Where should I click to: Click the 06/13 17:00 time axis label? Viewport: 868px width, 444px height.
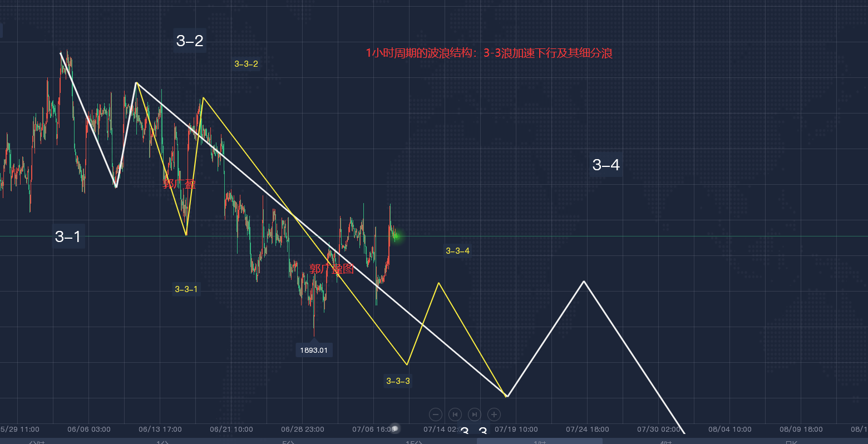(x=160, y=429)
